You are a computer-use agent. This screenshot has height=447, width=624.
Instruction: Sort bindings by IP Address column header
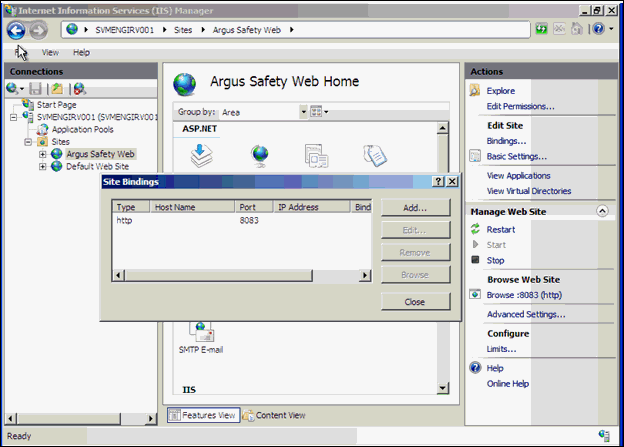tap(311, 207)
